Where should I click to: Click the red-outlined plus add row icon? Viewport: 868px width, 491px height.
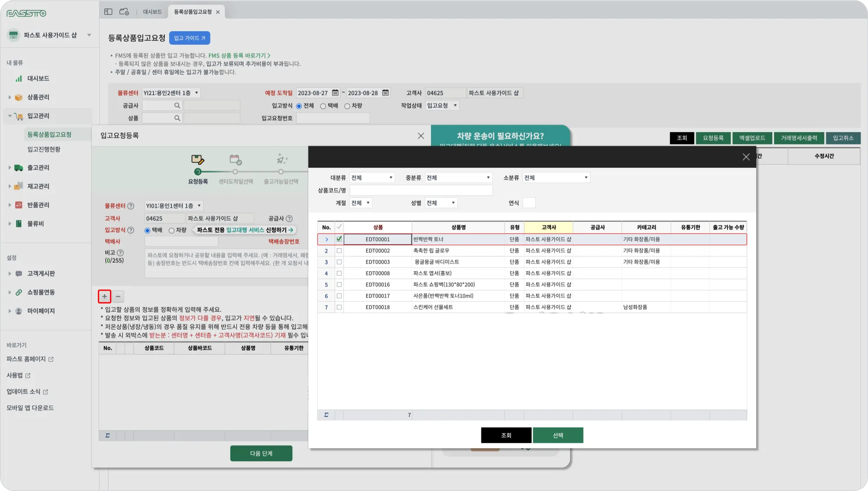(x=104, y=297)
